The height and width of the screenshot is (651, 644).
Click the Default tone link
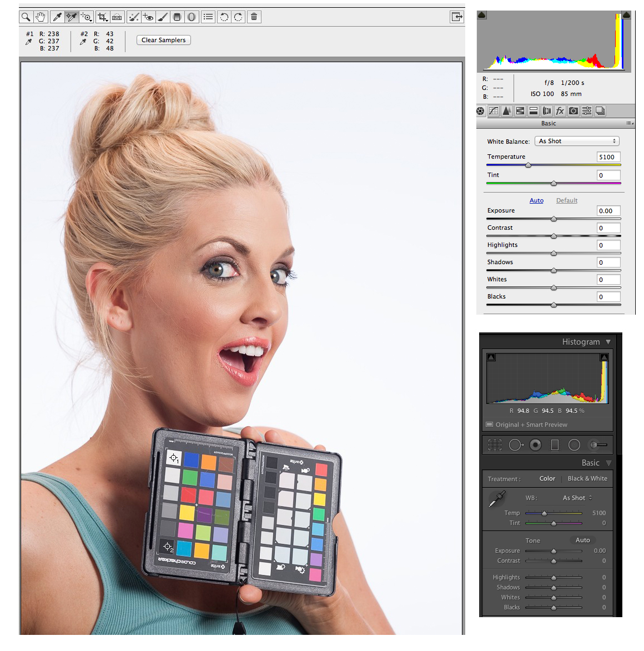(567, 200)
